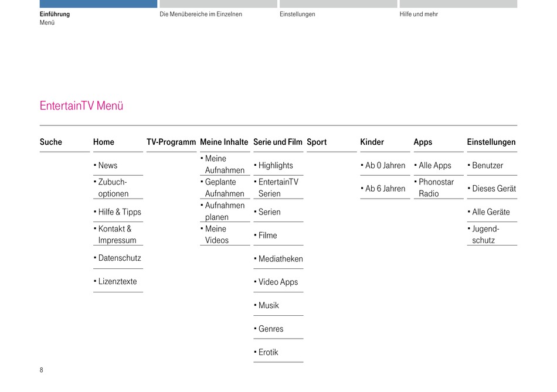Click the page number 8
557x392 pixels.
(x=41, y=370)
